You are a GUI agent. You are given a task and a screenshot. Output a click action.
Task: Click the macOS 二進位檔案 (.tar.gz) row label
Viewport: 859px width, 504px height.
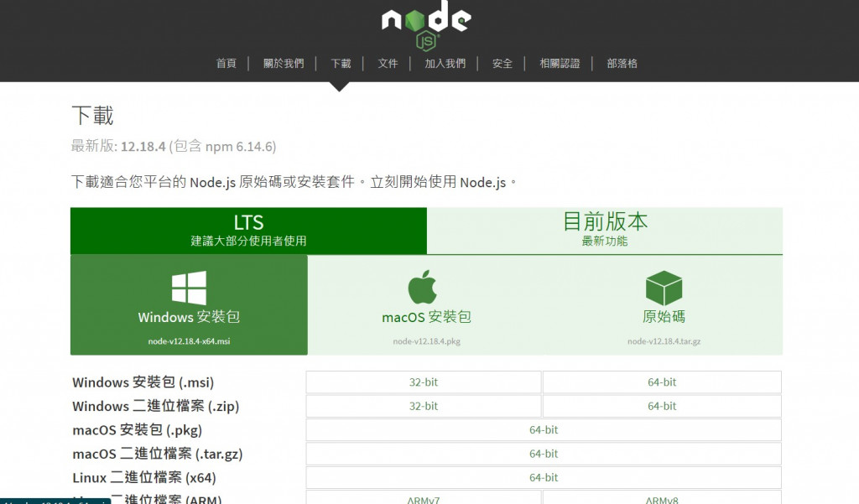click(x=157, y=455)
